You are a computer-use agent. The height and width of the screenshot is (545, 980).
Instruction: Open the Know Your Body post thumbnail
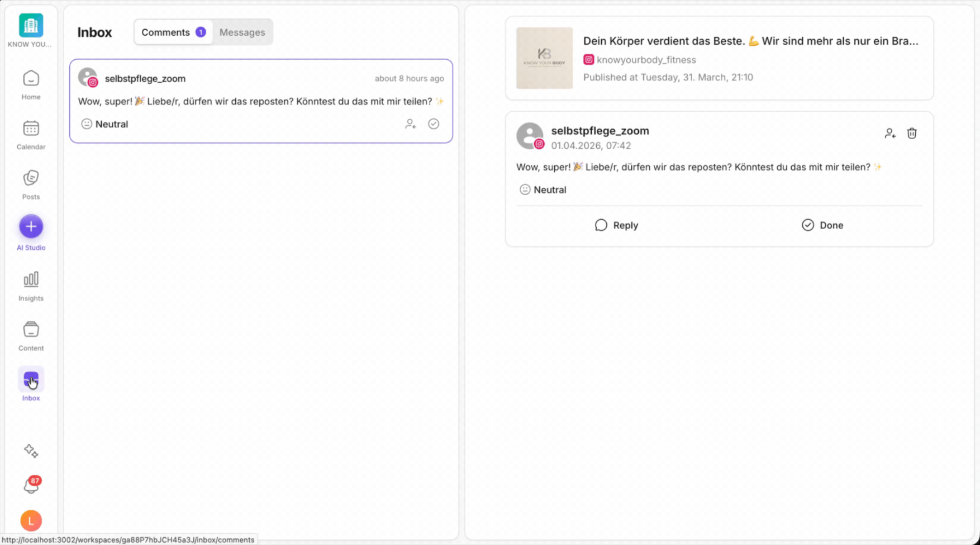click(544, 58)
